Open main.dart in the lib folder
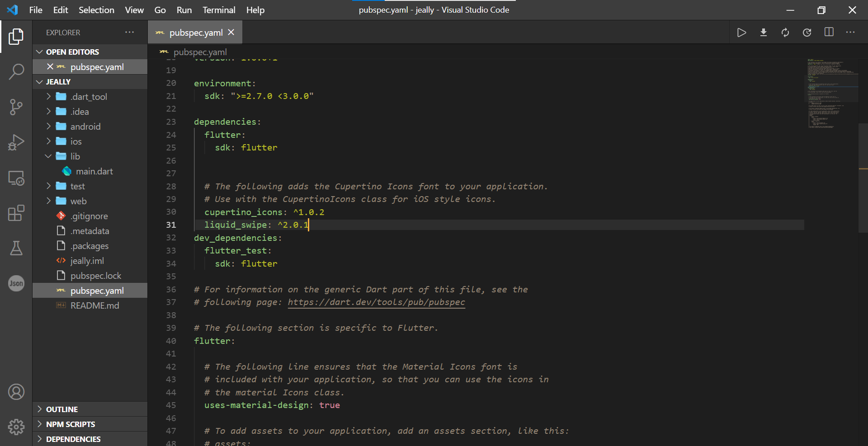868x446 pixels. [x=90, y=171]
